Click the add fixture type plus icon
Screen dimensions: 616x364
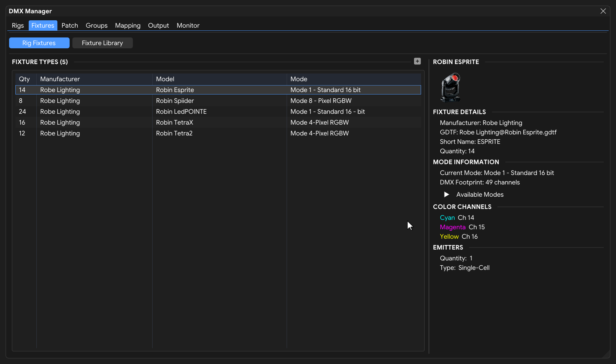[417, 61]
